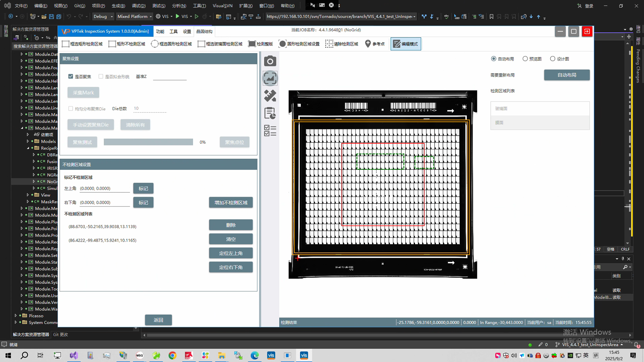Viewport: 644px width, 362px height.
Task: Select the 设计图 radio button
Action: [x=553, y=59]
